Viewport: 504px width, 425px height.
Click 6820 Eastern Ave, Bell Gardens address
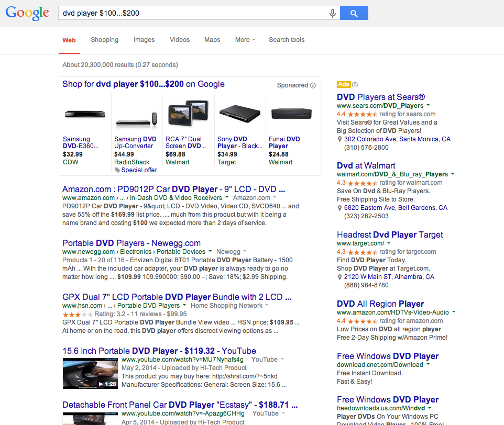coord(396,208)
